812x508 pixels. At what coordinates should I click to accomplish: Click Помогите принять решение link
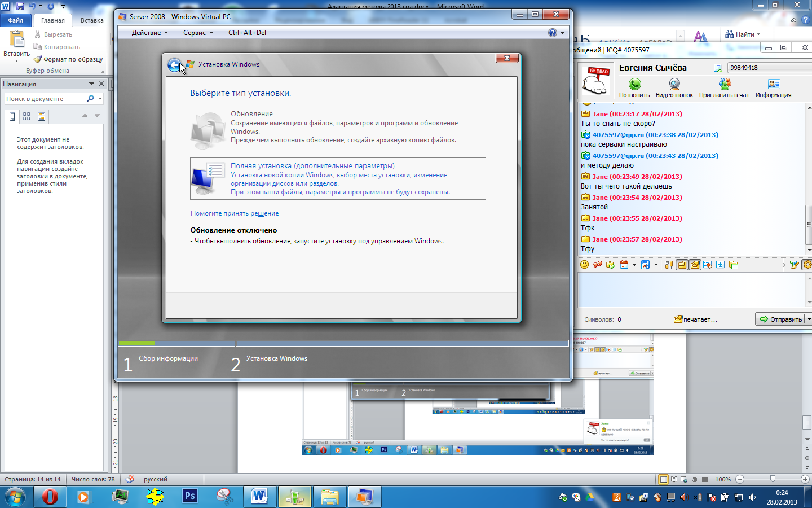point(235,213)
